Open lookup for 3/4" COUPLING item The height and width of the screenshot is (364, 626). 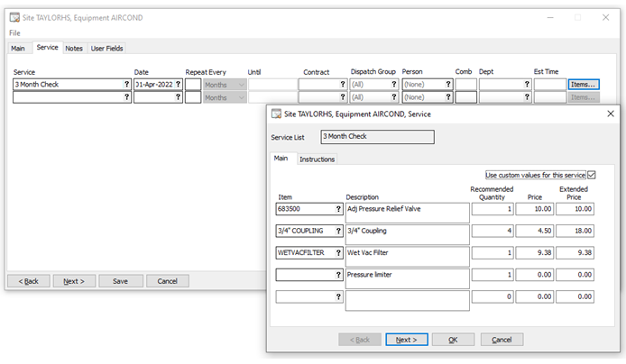pyautogui.click(x=338, y=231)
